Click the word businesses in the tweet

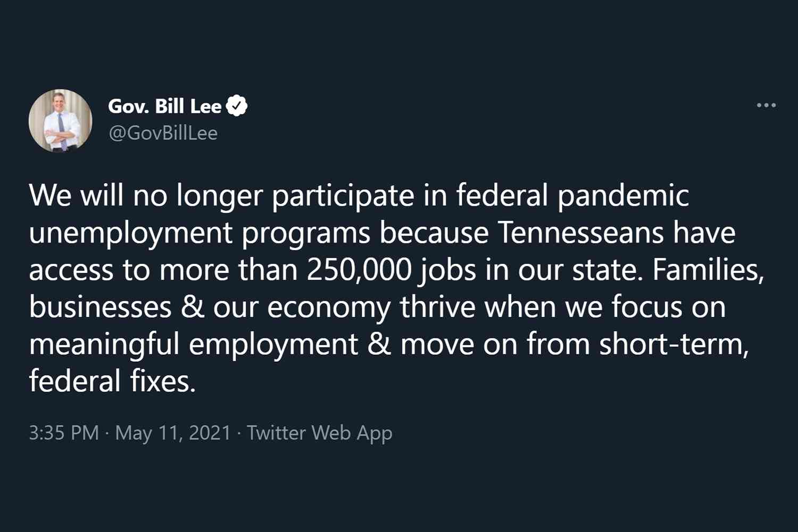point(100,307)
